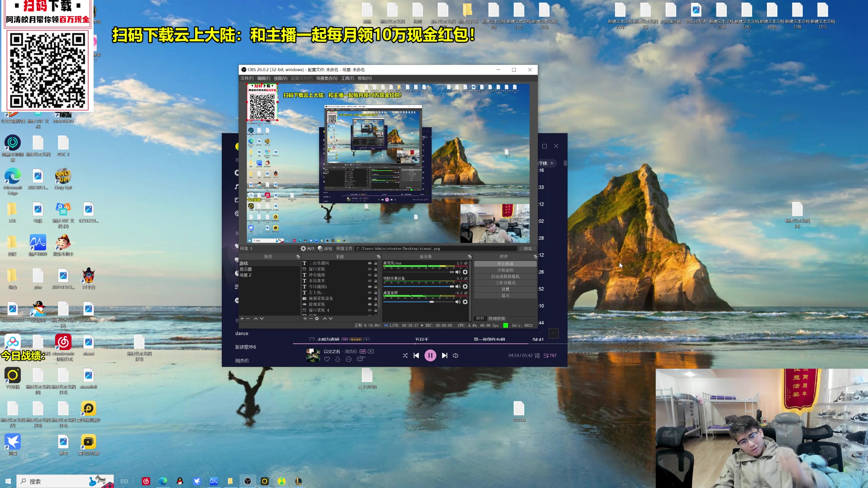Move the selected scene up

pyautogui.click(x=256, y=319)
